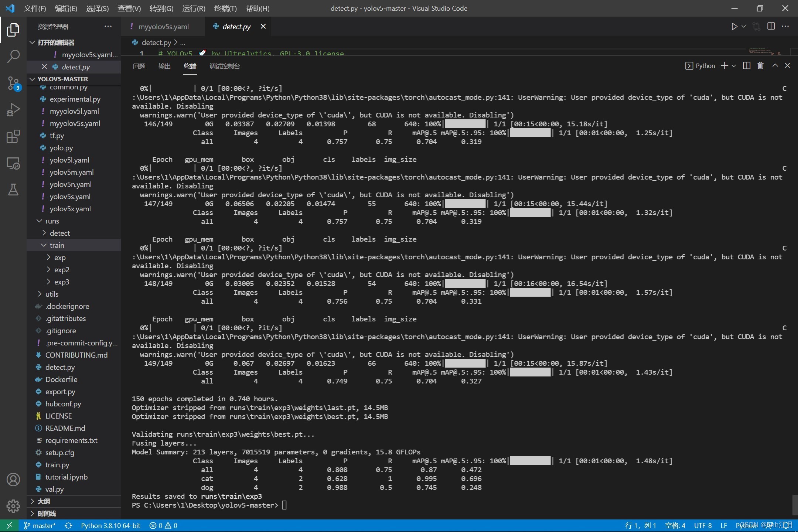Open the remote window indicator in status bar
Image resolution: width=798 pixels, height=532 pixels.
[x=10, y=526]
